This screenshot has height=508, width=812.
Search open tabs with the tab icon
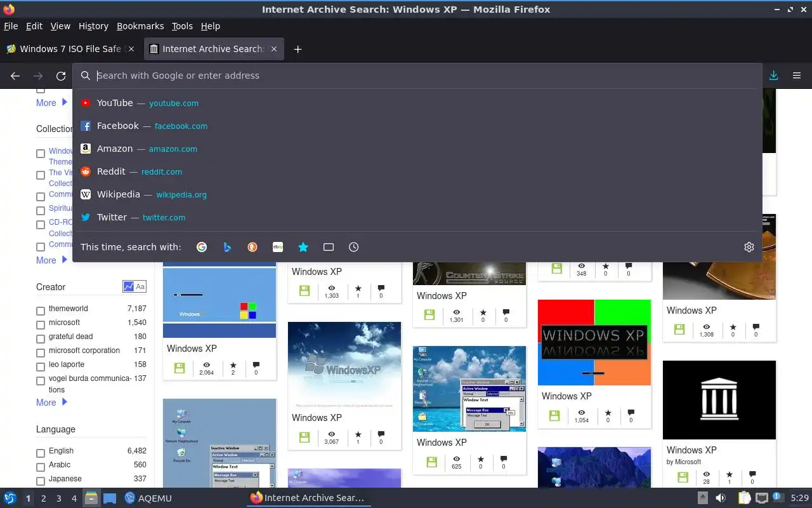pos(329,247)
